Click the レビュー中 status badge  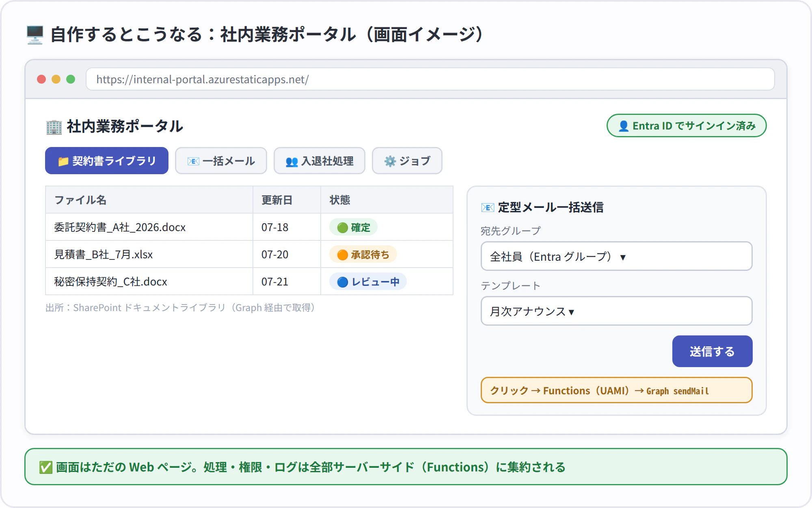tap(368, 282)
